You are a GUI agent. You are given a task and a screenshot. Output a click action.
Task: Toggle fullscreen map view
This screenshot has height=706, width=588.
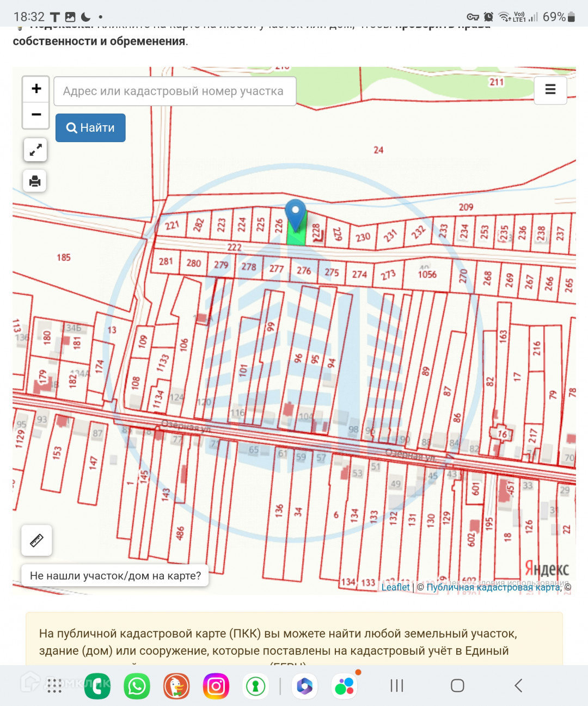[35, 150]
